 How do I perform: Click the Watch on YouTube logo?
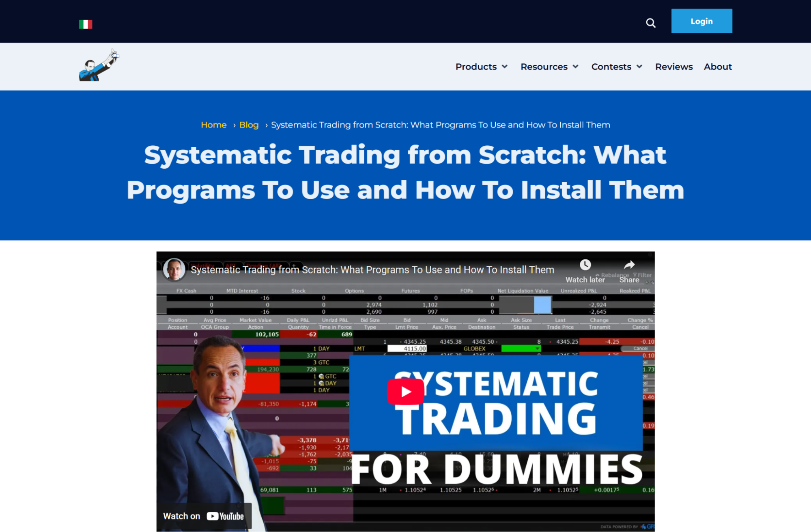click(x=225, y=516)
